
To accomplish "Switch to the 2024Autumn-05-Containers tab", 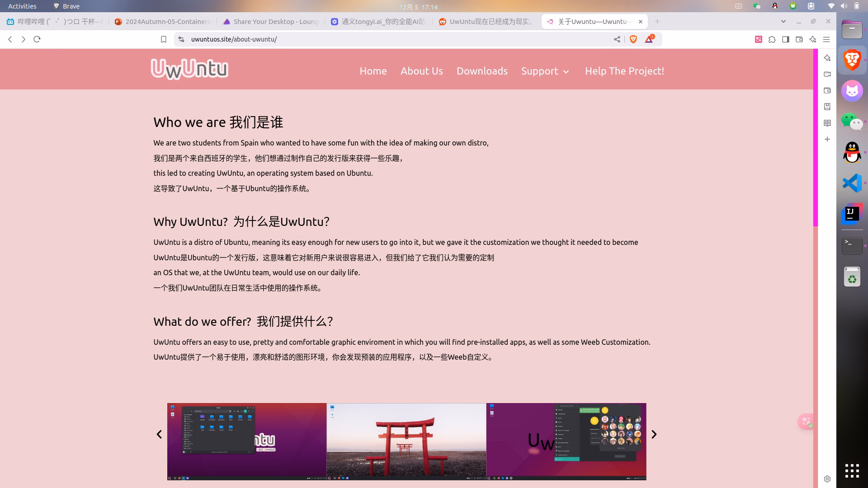I will click(162, 21).
